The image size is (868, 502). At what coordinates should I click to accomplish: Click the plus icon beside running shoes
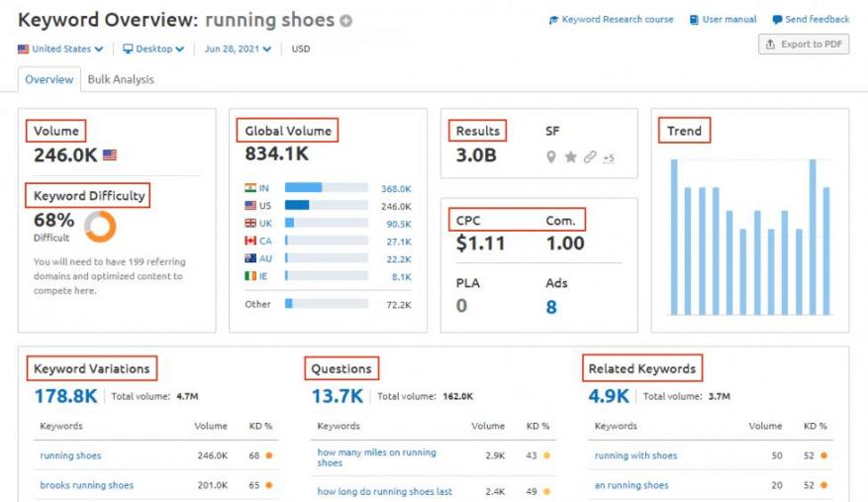pyautogui.click(x=346, y=21)
